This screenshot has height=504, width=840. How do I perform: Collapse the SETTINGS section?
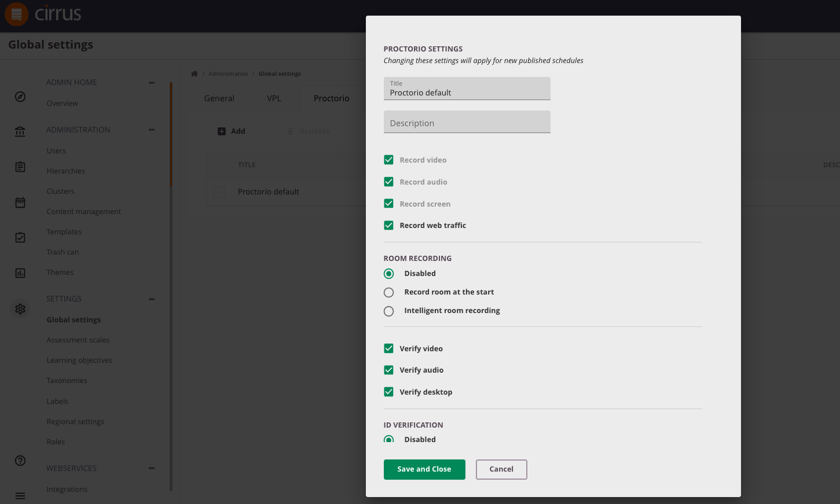152,299
